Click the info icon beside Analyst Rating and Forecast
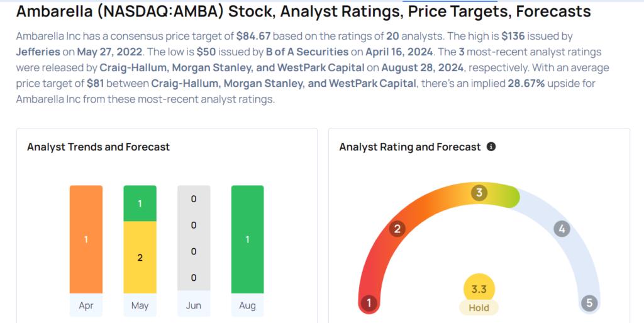 [491, 147]
